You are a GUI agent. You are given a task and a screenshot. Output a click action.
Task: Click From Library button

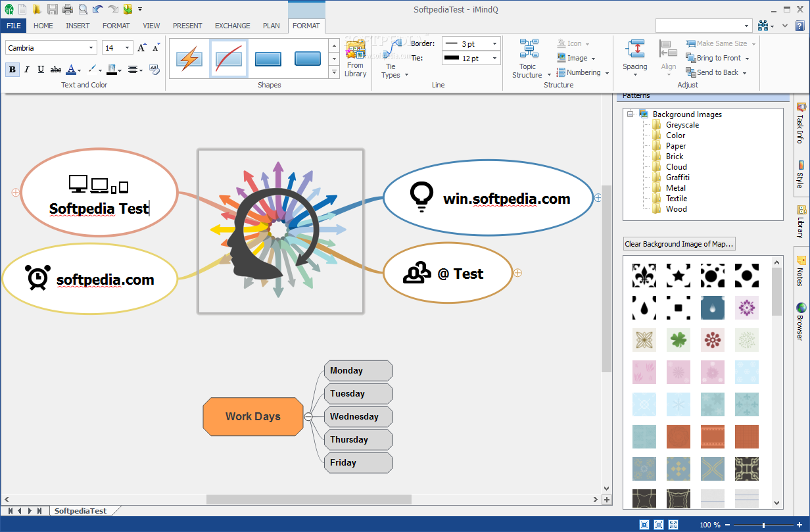tap(356, 59)
